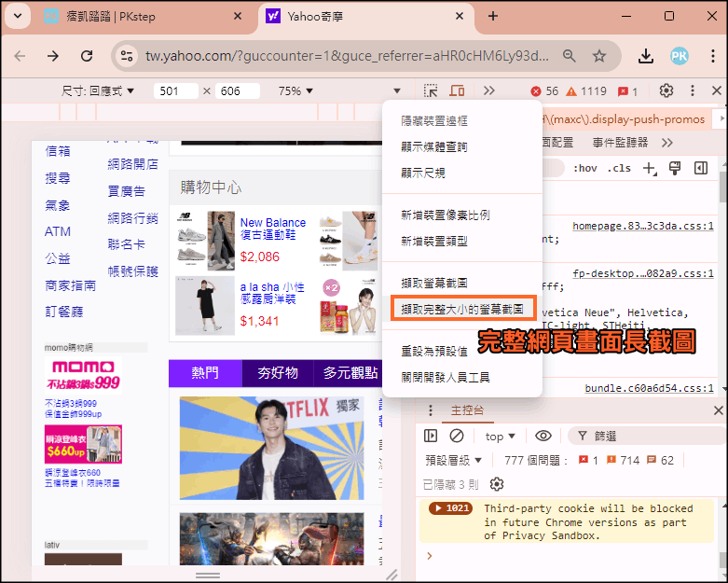This screenshot has height=583, width=728.
Task: Click the rendering emulation paintbrush icon
Action: click(675, 168)
